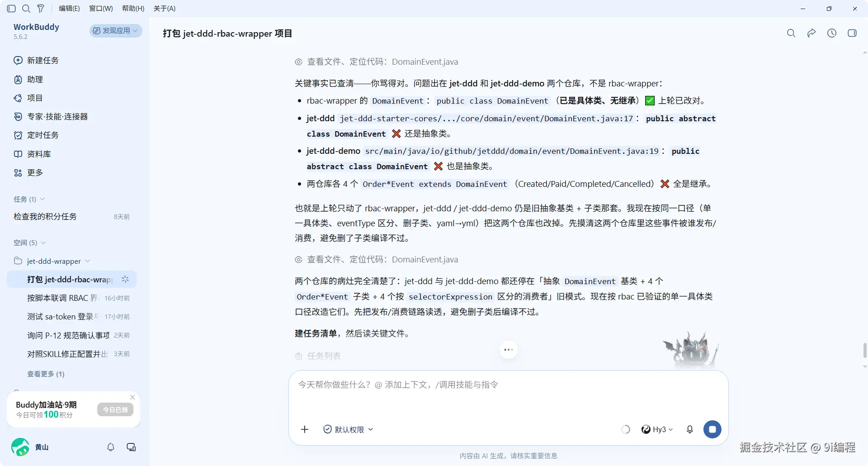This screenshot has height=466, width=868.
Task: Click 查看更多 (1) link
Action: click(x=46, y=374)
